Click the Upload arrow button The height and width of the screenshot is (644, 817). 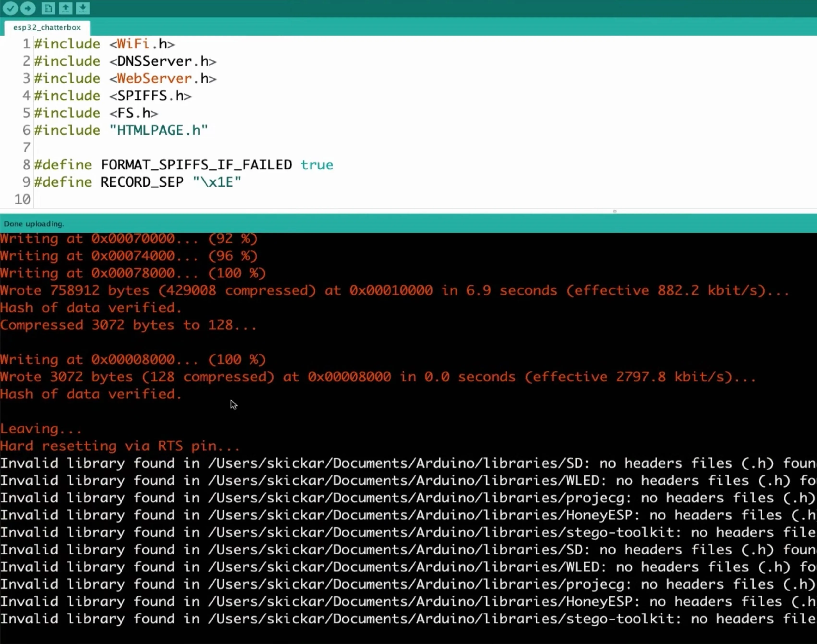(x=28, y=8)
